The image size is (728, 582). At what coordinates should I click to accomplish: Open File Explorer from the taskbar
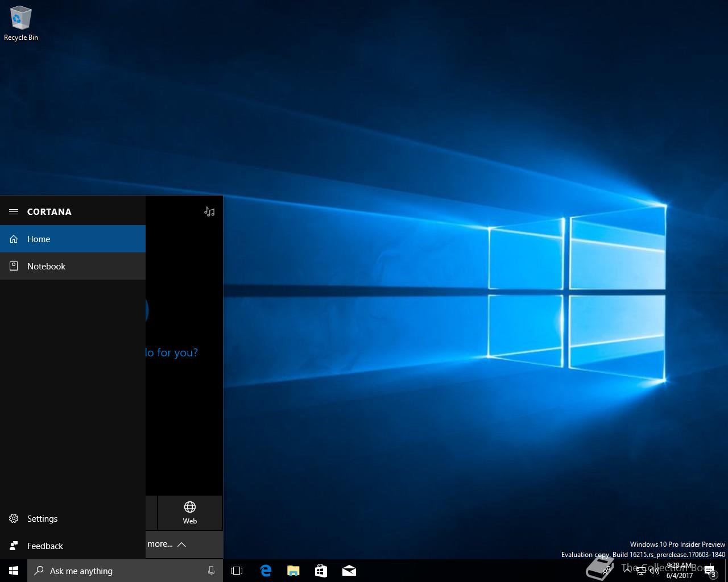pyautogui.click(x=293, y=571)
